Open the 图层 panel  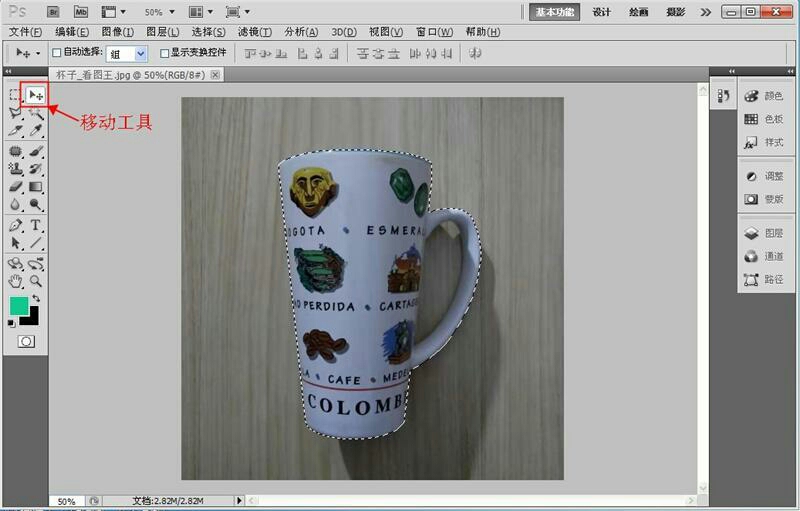tap(764, 233)
